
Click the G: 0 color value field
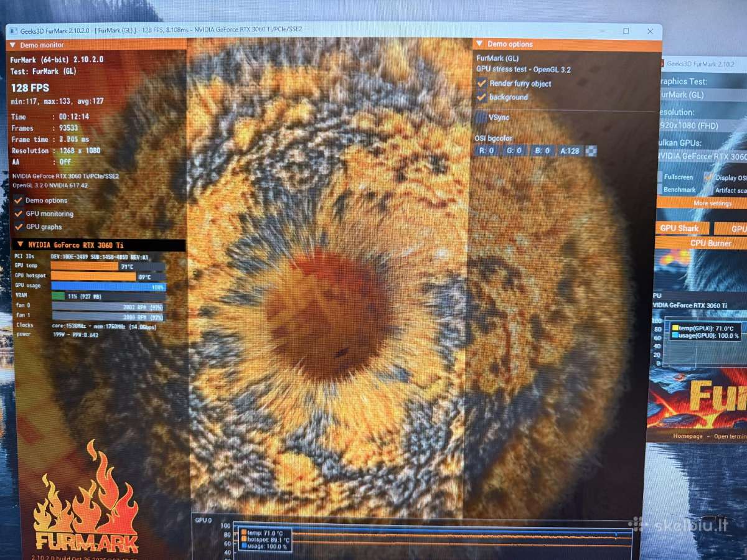[516, 151]
